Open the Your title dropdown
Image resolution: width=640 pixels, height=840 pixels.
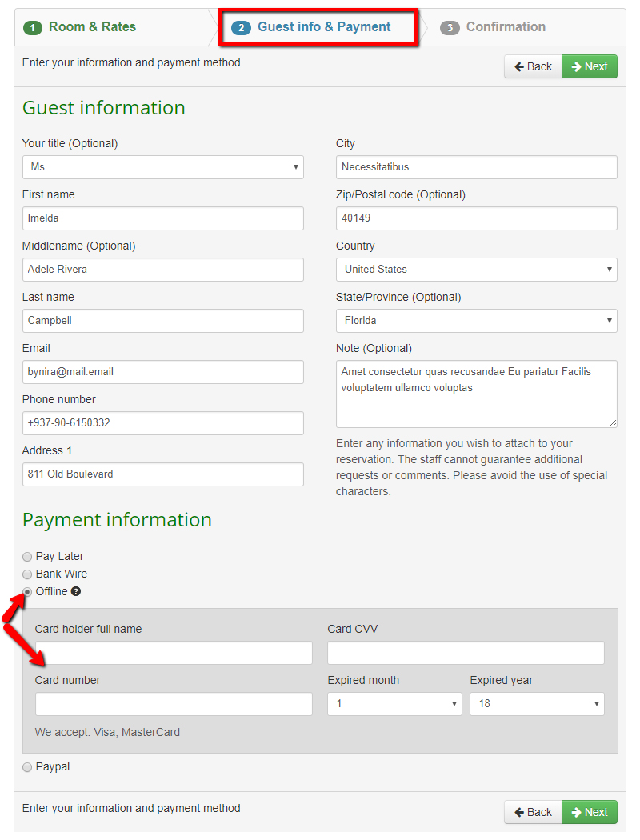pos(163,167)
